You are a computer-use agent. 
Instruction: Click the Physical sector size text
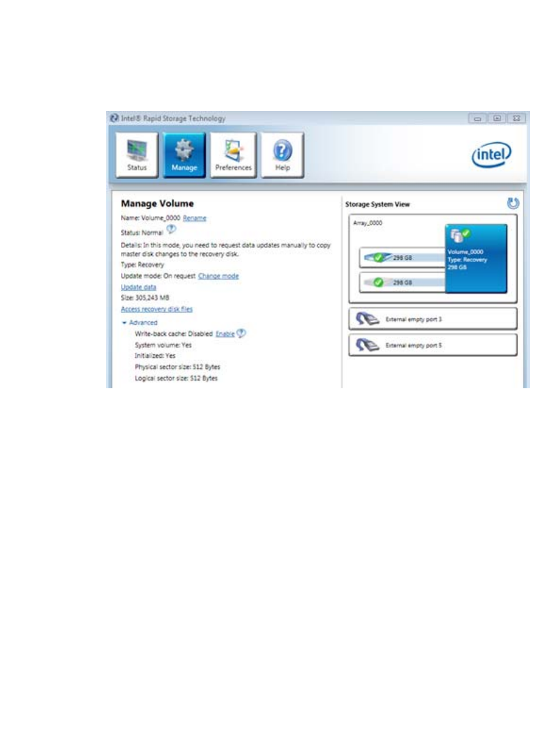pyautogui.click(x=177, y=367)
